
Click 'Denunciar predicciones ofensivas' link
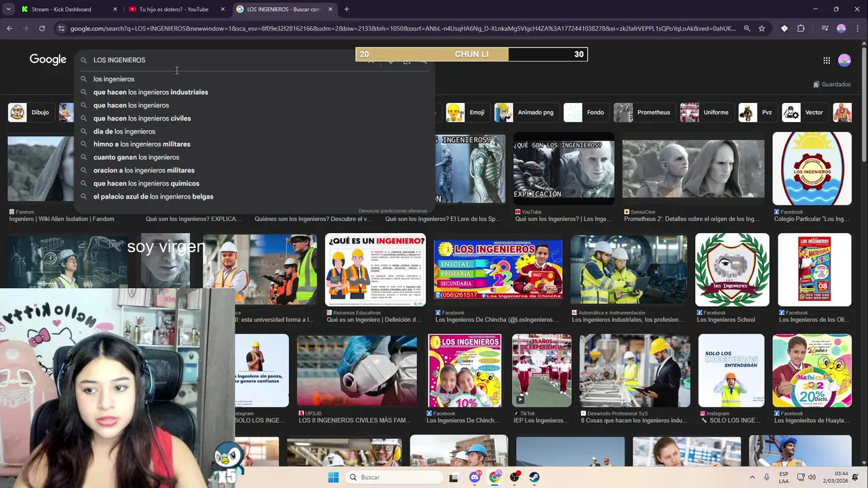[x=393, y=211]
